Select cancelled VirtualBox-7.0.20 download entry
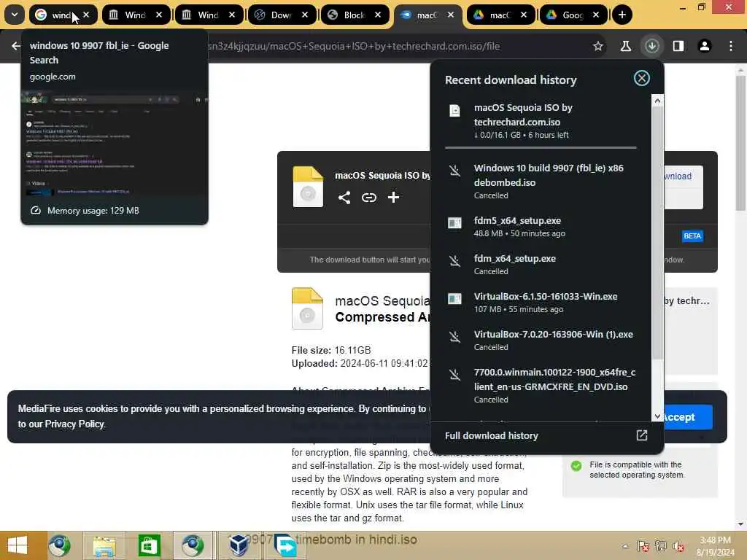 [541, 340]
